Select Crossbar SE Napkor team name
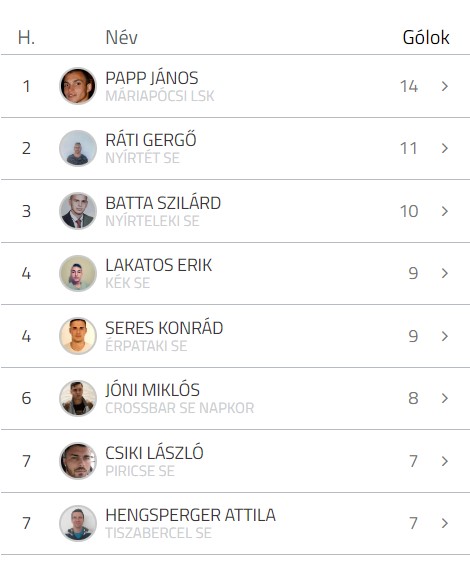 179,408
